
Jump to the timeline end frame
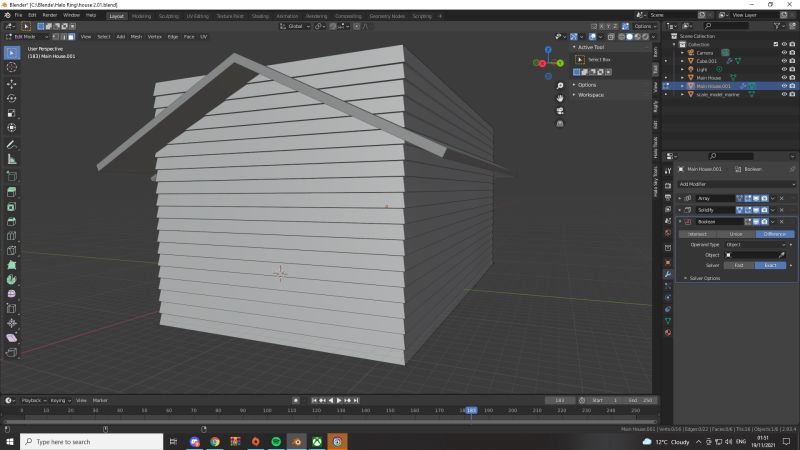(x=356, y=401)
